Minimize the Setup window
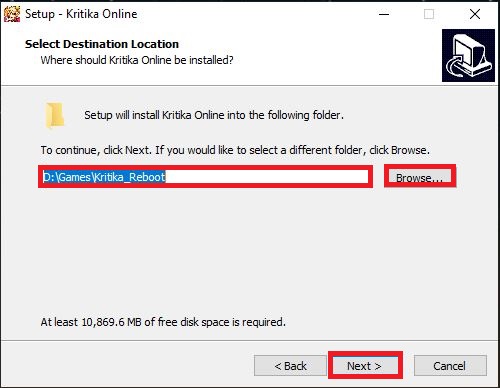The height and width of the screenshot is (388, 500). pyautogui.click(x=384, y=14)
